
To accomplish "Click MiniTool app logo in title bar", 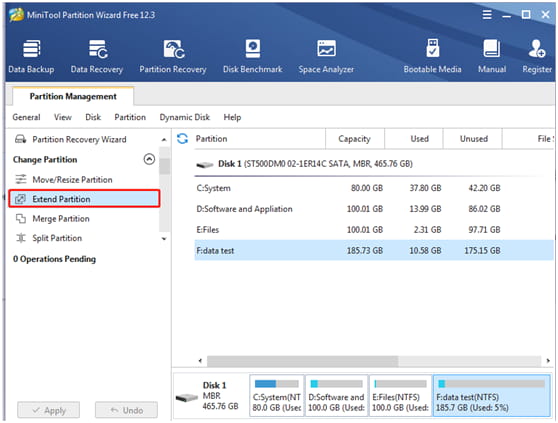I will click(16, 15).
